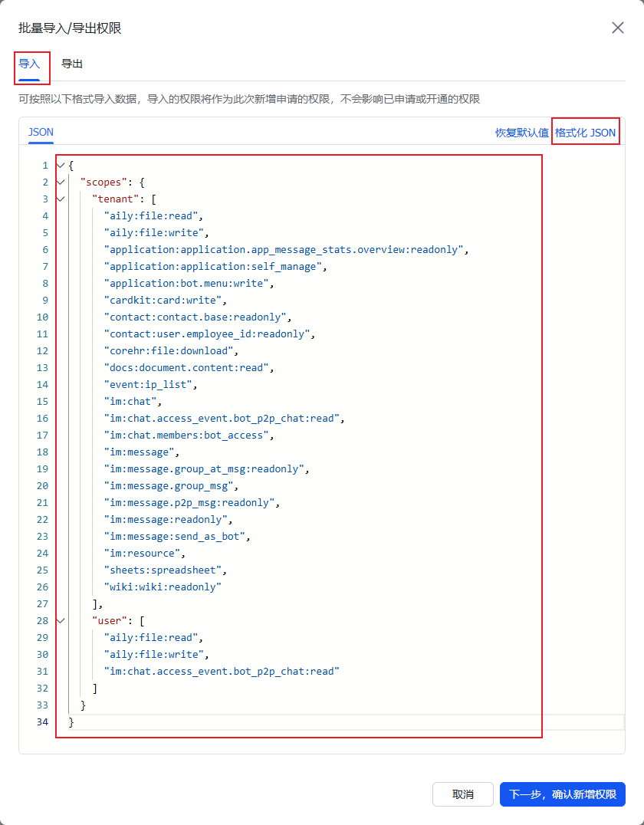
Task: Click the "im:message" scope on line 18
Action: click(139, 452)
